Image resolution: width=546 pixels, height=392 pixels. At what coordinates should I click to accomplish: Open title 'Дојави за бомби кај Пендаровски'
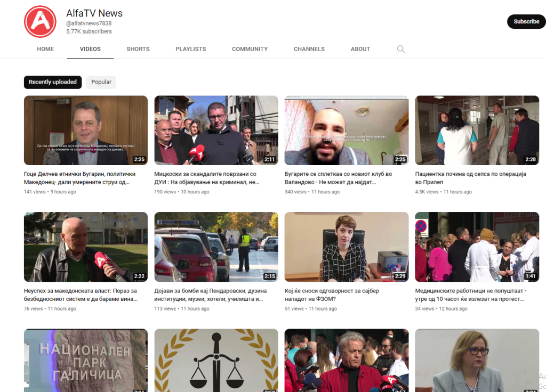point(211,295)
